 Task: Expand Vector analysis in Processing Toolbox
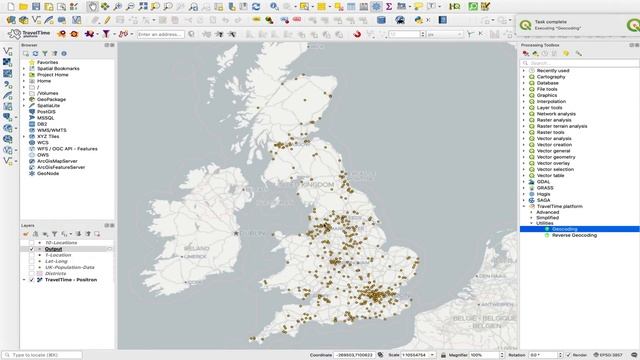click(524, 138)
